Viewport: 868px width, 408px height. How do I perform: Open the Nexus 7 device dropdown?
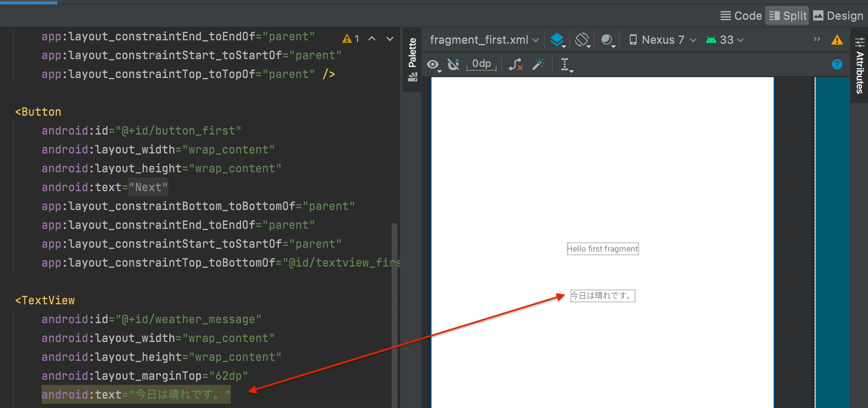point(662,40)
